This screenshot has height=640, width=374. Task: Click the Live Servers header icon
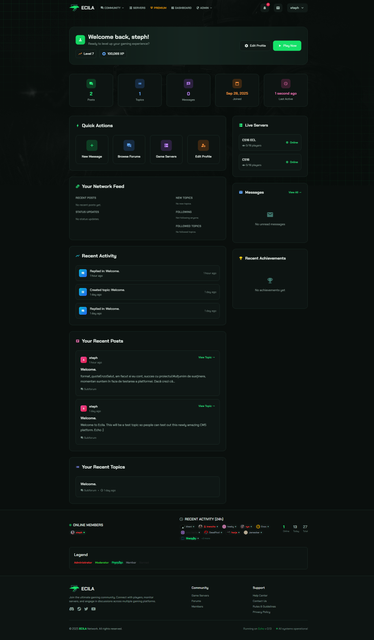pos(241,125)
